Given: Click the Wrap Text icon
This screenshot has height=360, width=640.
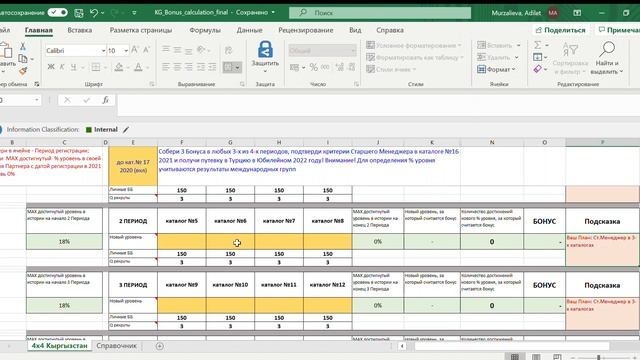Looking at the screenshot, I should pyautogui.click(x=229, y=50).
